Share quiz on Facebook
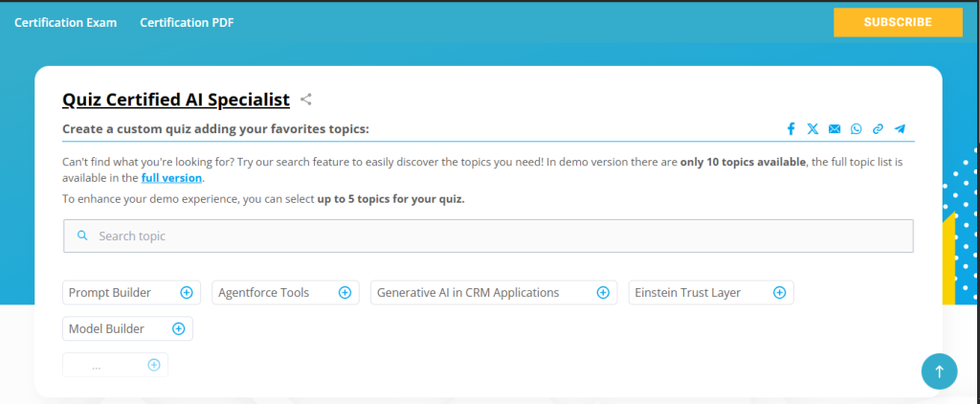 791,129
